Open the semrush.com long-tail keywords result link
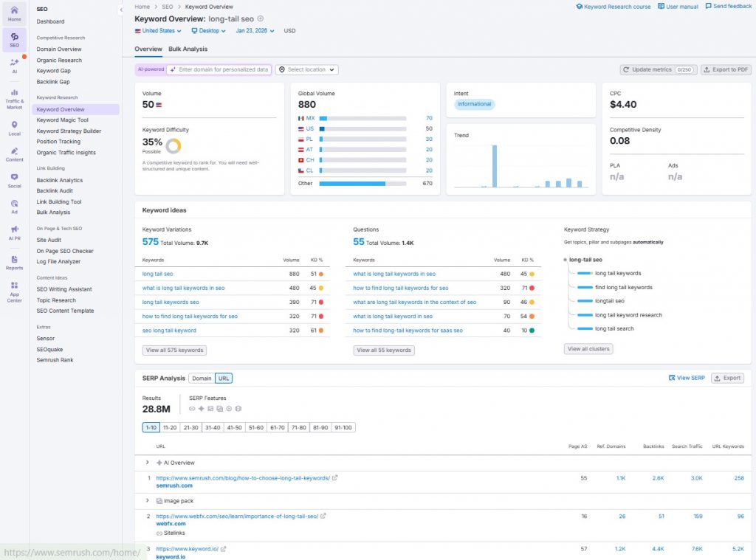Viewport: 756px width, 560px height. point(244,477)
